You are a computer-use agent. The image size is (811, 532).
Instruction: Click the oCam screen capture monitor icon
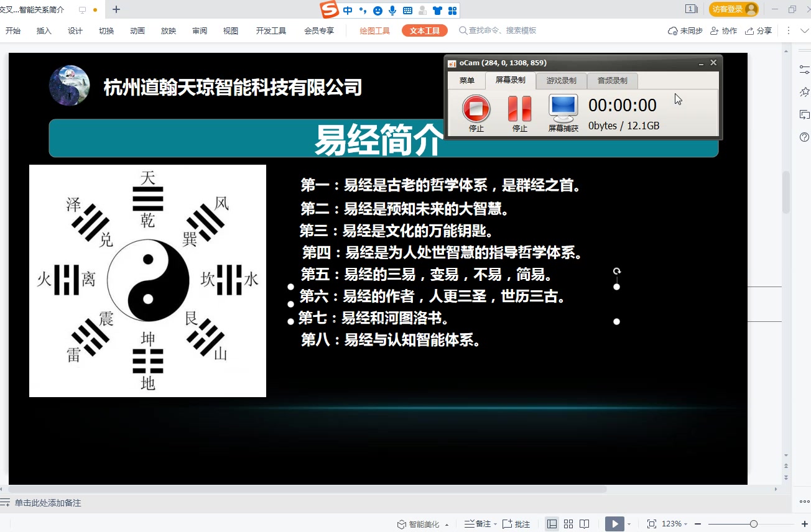[563, 109]
